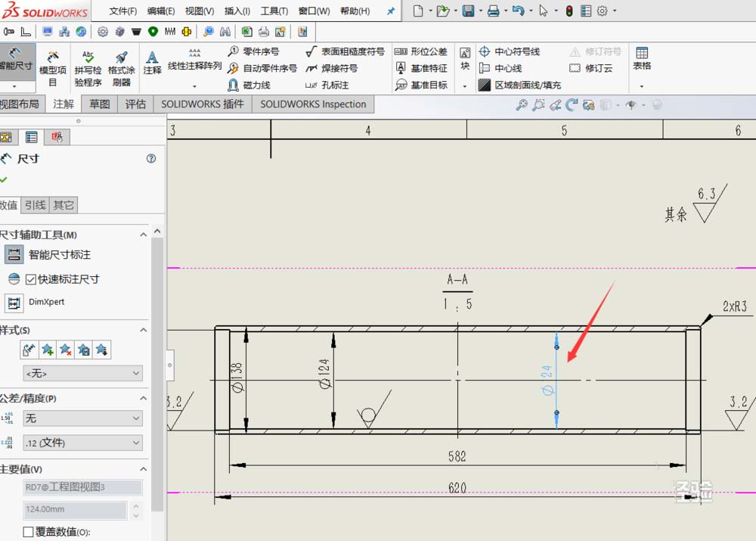This screenshot has height=541, width=756.
Task: Select the 智能尺寸 smart dimension tool
Action: pos(17,62)
